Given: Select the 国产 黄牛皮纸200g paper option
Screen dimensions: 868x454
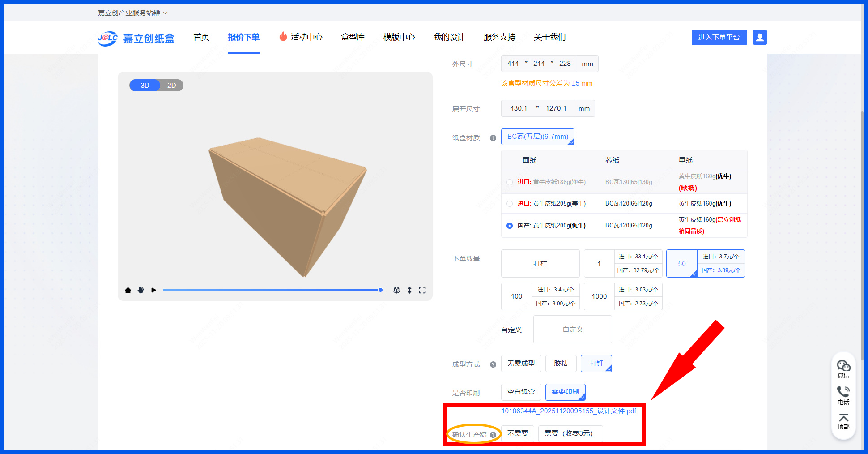Looking at the screenshot, I should [510, 226].
